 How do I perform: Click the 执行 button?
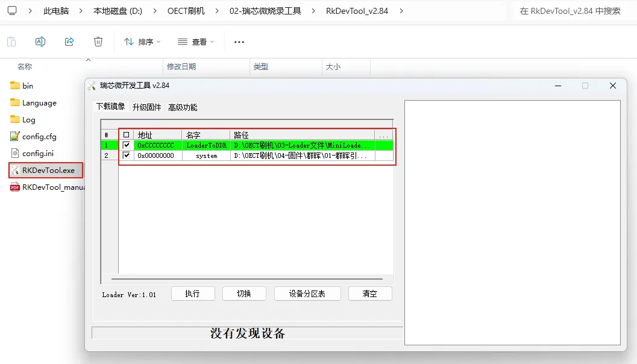coord(193,293)
